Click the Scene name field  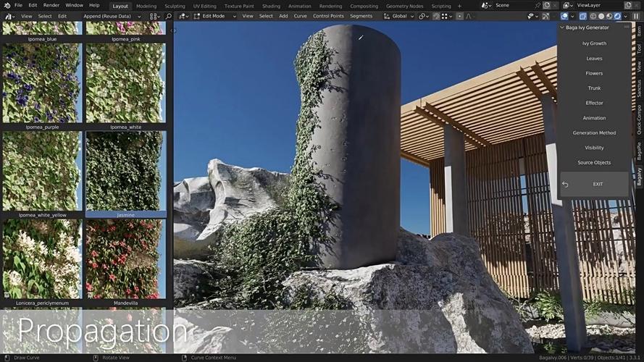coord(514,5)
